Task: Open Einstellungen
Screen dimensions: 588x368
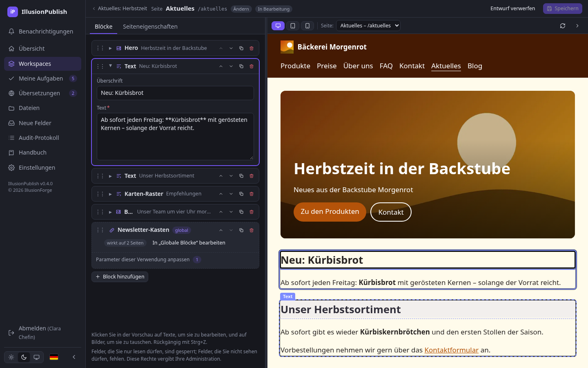Action: [42, 168]
